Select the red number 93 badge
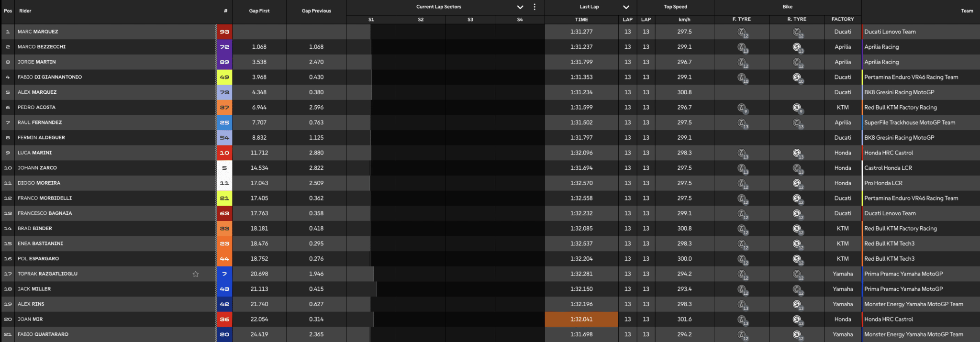The height and width of the screenshot is (342, 980). 224,32
